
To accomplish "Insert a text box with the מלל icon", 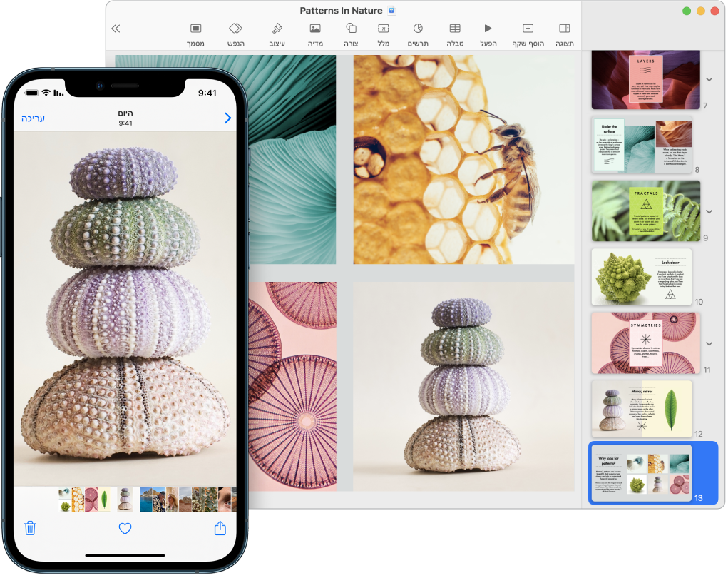I will pos(384,29).
